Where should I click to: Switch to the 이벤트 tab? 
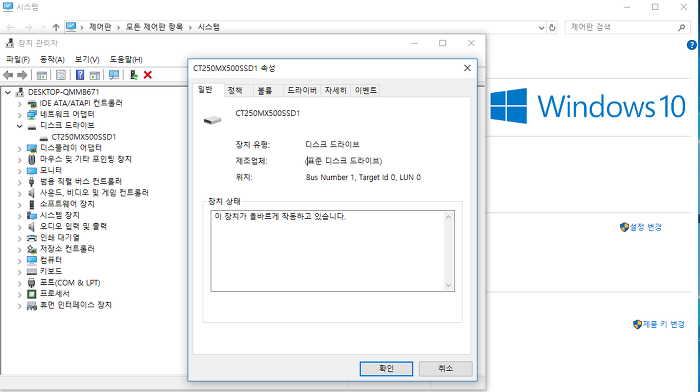(x=366, y=90)
